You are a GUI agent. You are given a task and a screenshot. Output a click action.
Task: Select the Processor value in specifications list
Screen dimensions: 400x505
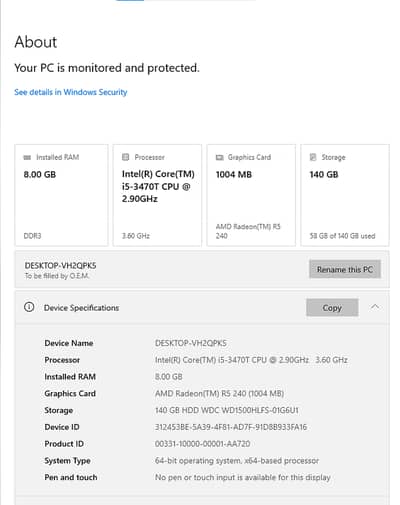[251, 360]
